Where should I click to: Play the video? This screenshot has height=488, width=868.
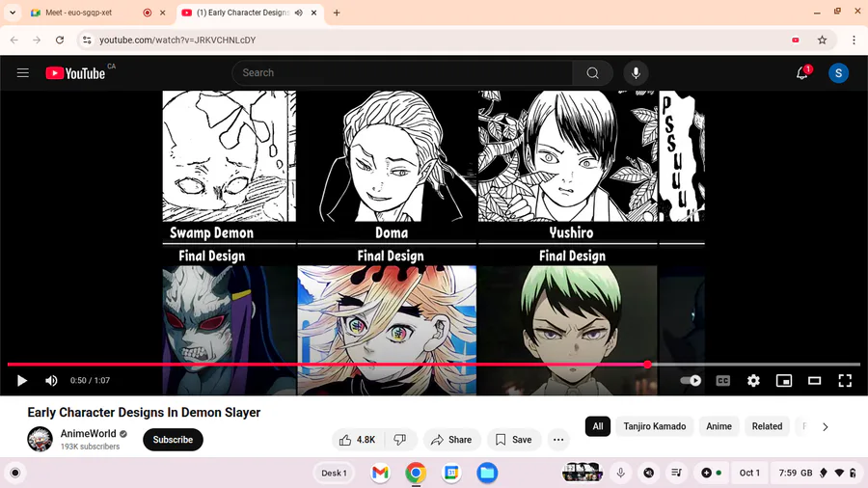[22, 381]
